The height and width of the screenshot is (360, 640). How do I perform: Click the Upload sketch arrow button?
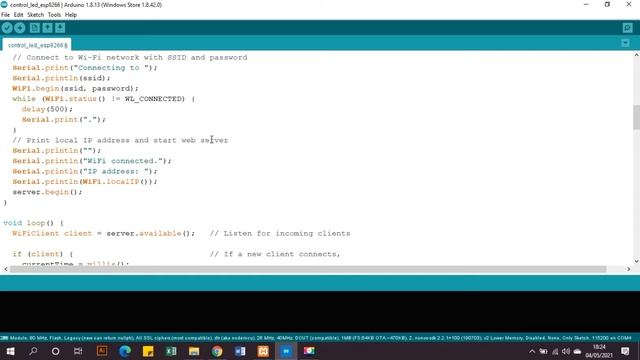pyautogui.click(x=20, y=28)
